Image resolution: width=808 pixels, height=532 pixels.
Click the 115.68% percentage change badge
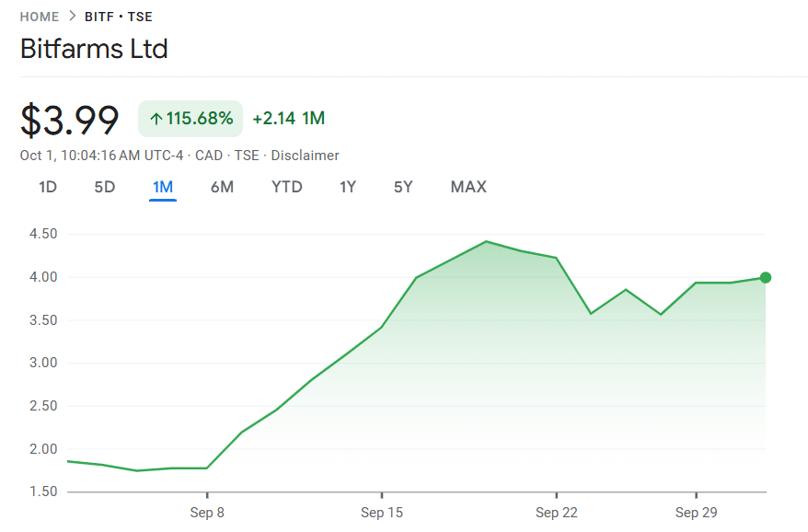190,119
